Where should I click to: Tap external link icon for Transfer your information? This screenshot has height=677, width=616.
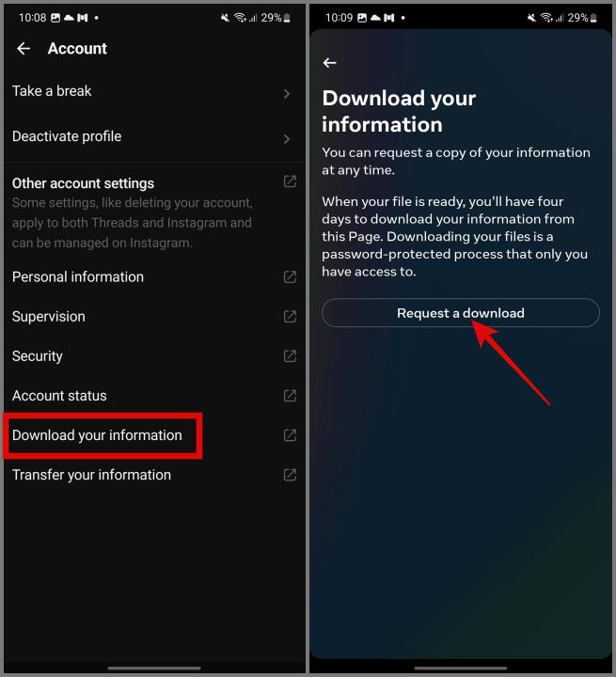click(290, 475)
